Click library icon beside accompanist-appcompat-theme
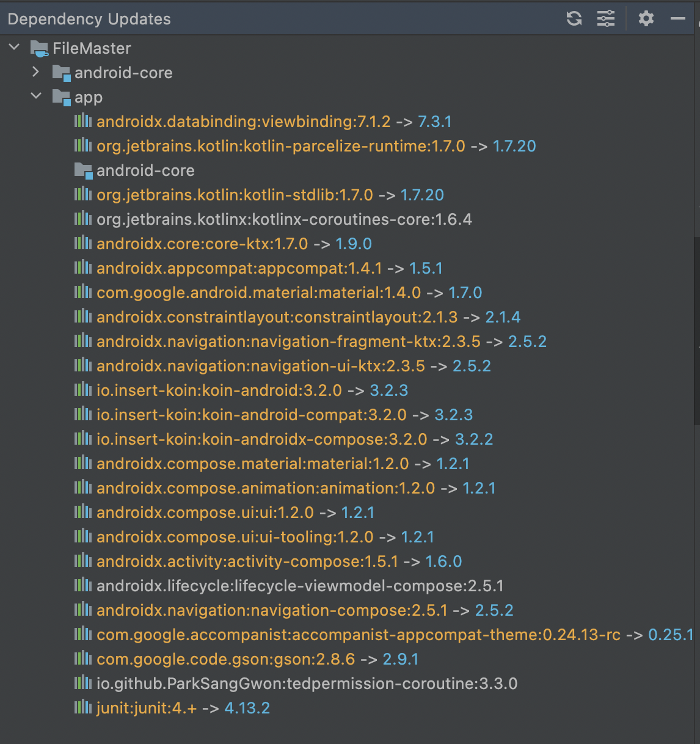Viewport: 700px width, 744px height. [83, 634]
